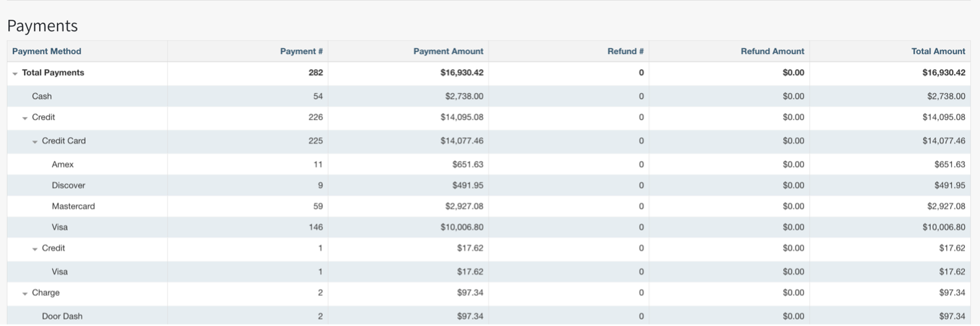Screen dimensions: 980x326
Task: Sort by Total Amount column header
Action: [938, 51]
